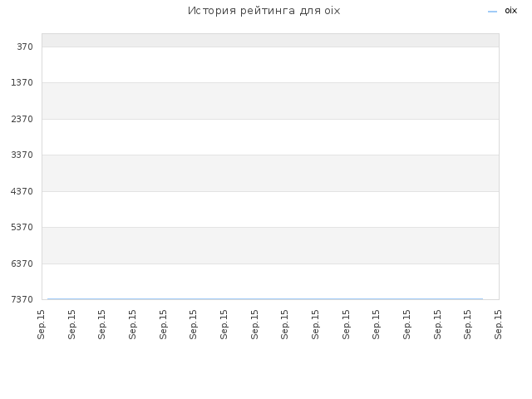Click the 1370 y-axis label
The height and width of the screenshot is (399, 532).
click(22, 83)
